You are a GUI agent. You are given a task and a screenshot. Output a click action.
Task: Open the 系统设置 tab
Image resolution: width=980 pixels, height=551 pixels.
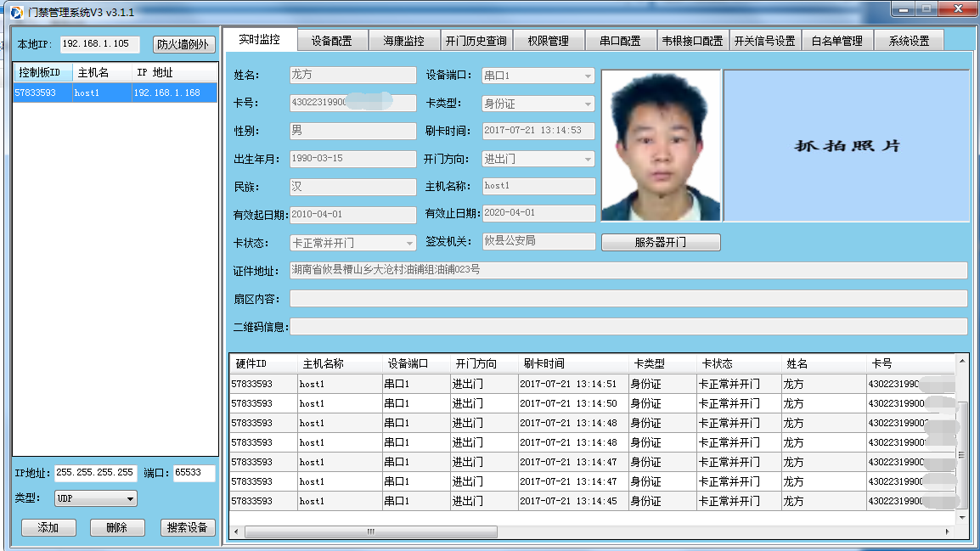click(x=909, y=41)
